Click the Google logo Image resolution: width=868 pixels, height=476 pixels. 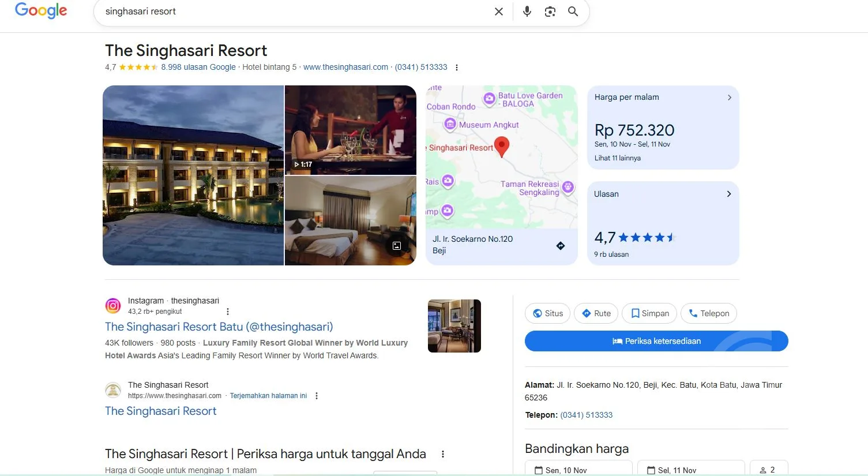point(40,11)
